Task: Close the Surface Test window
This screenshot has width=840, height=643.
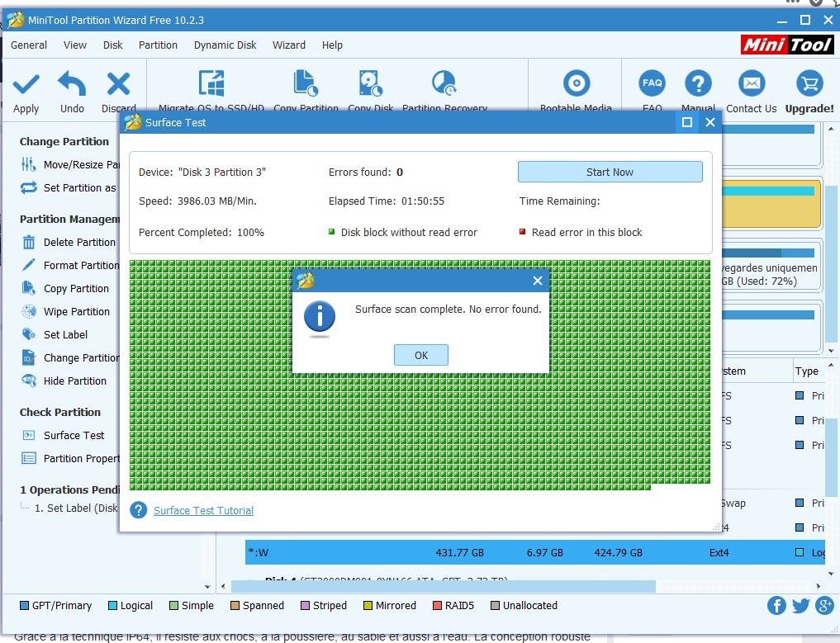Action: 710,123
